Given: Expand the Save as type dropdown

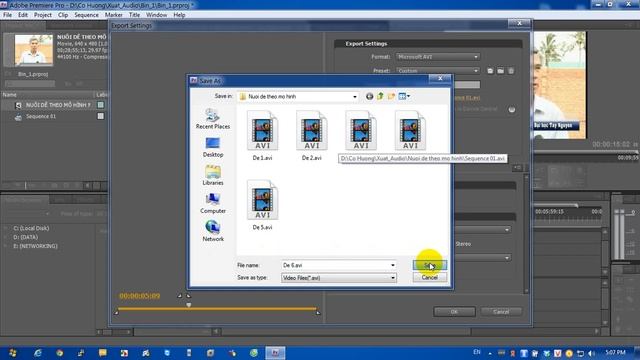Looking at the screenshot, I should click(x=339, y=278).
